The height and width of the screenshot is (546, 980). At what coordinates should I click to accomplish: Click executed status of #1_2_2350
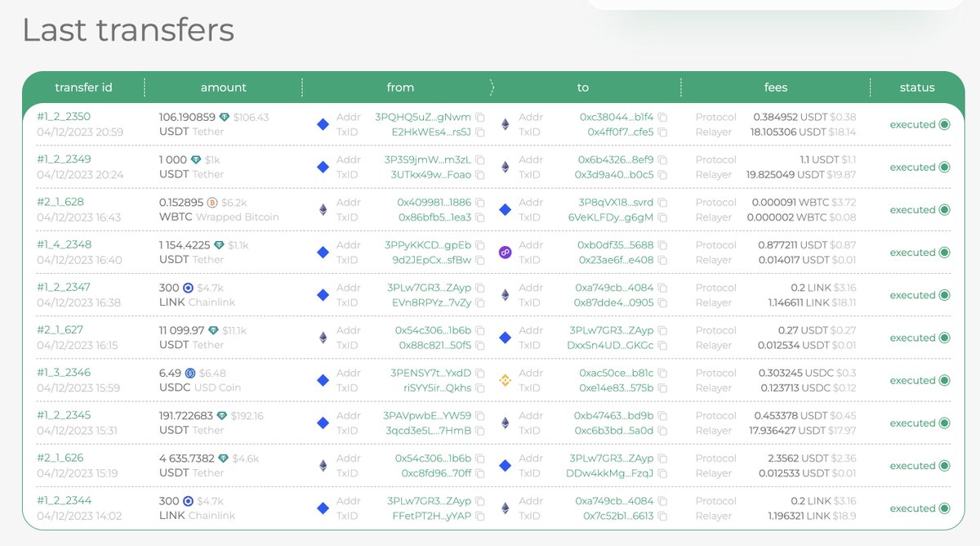(920, 124)
